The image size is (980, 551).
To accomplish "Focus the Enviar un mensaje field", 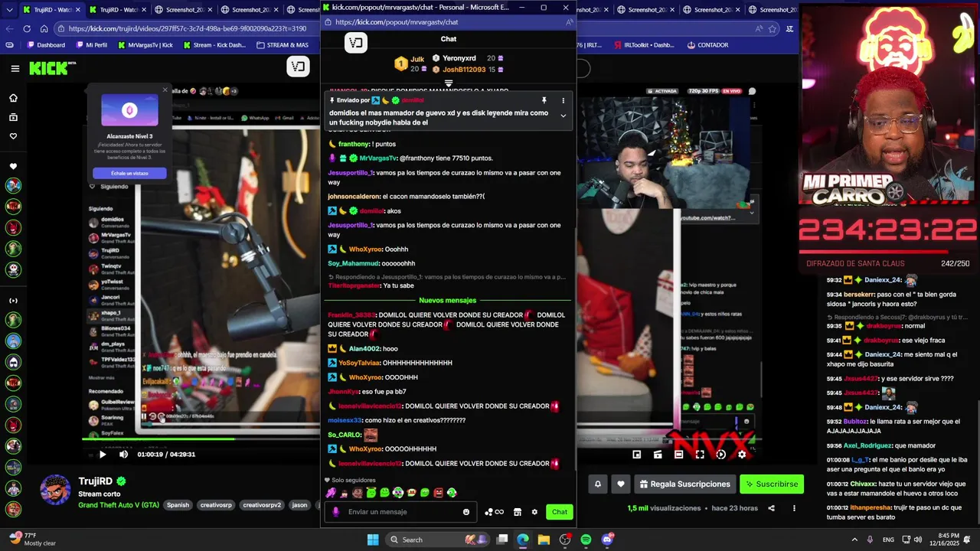I will (x=400, y=512).
